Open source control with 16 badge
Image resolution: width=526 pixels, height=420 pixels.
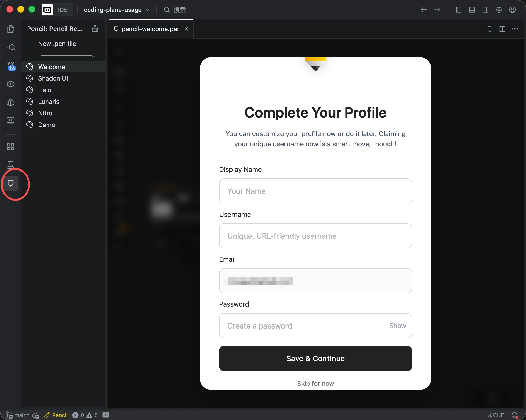(x=10, y=66)
